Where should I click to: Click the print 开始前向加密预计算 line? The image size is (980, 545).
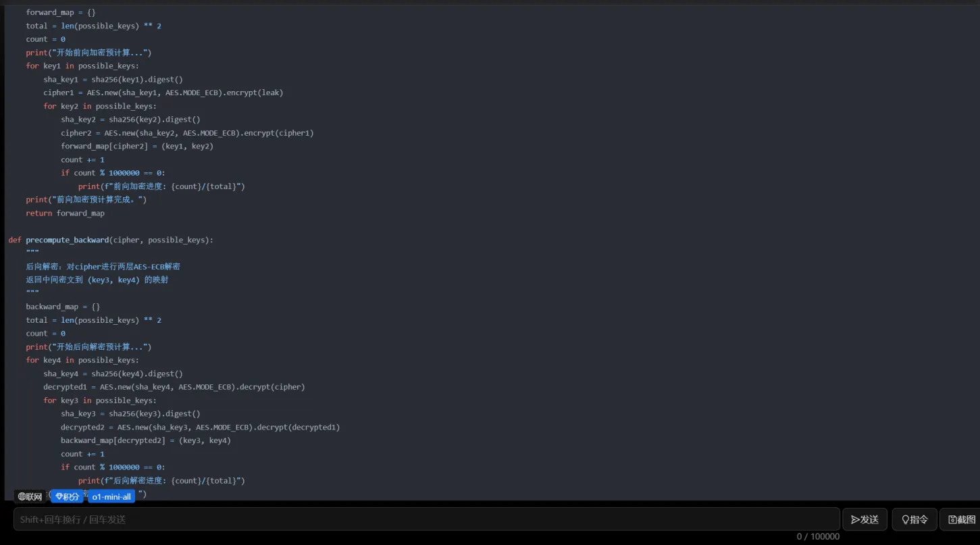(88, 53)
